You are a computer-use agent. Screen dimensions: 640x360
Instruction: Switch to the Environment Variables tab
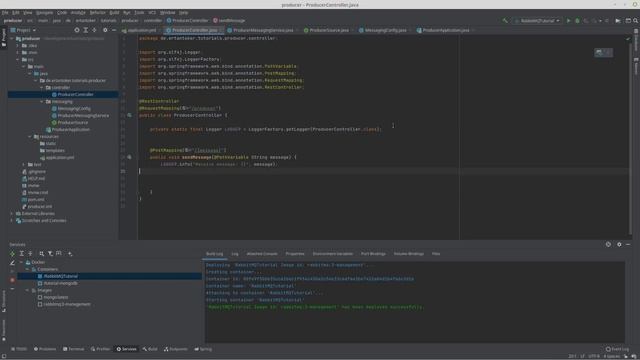point(333,254)
